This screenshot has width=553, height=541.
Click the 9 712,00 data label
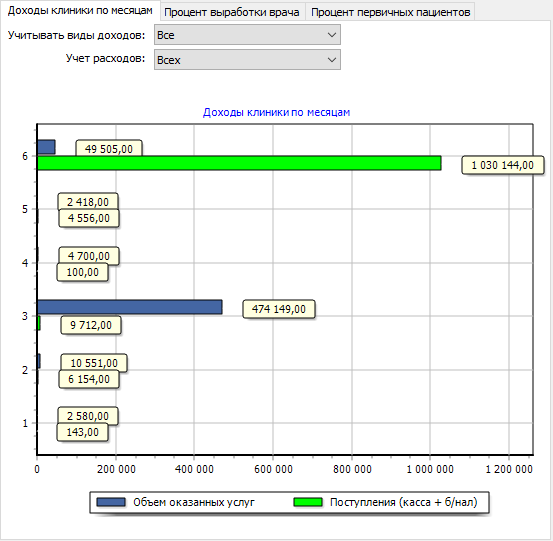91,325
